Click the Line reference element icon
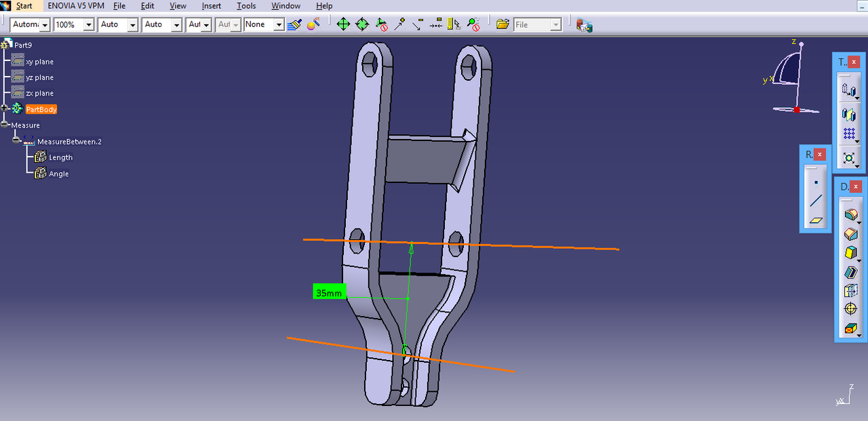The height and width of the screenshot is (421, 868). (x=816, y=201)
